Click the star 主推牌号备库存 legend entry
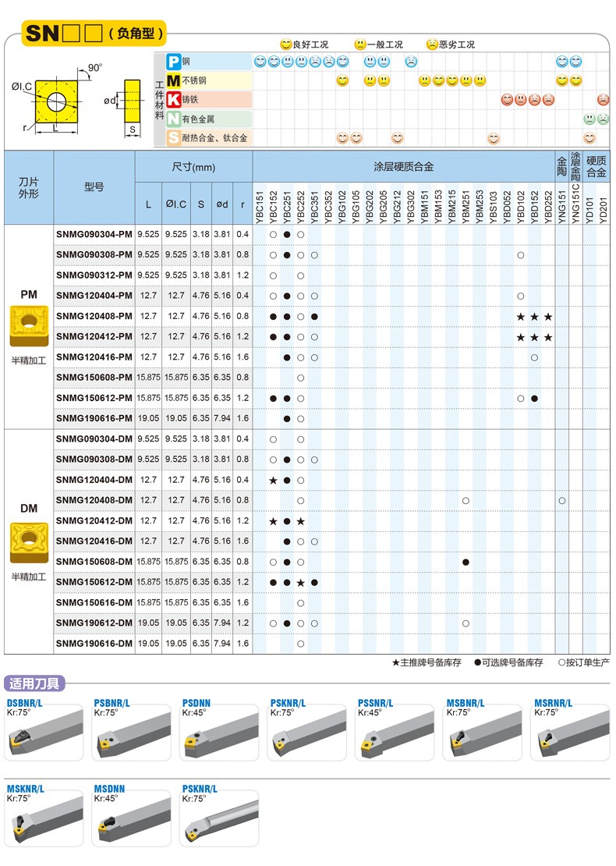Viewport: 616px width, 866px height. point(426,662)
